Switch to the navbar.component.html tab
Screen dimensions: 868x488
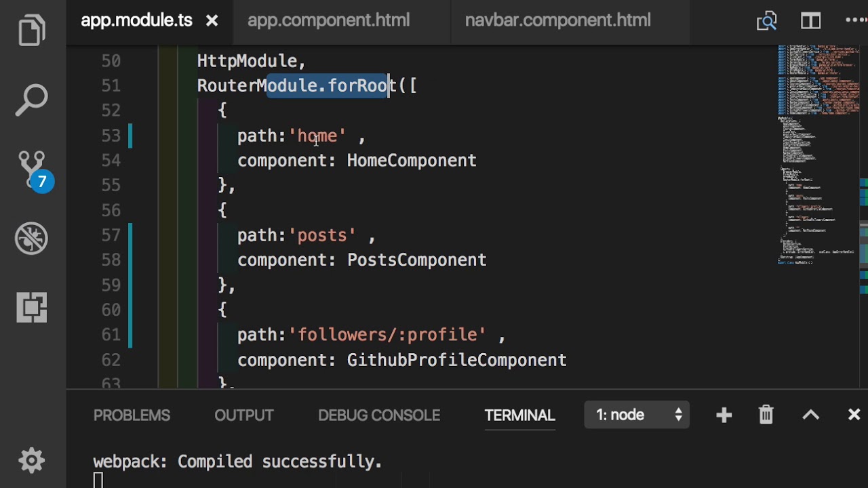(x=557, y=21)
